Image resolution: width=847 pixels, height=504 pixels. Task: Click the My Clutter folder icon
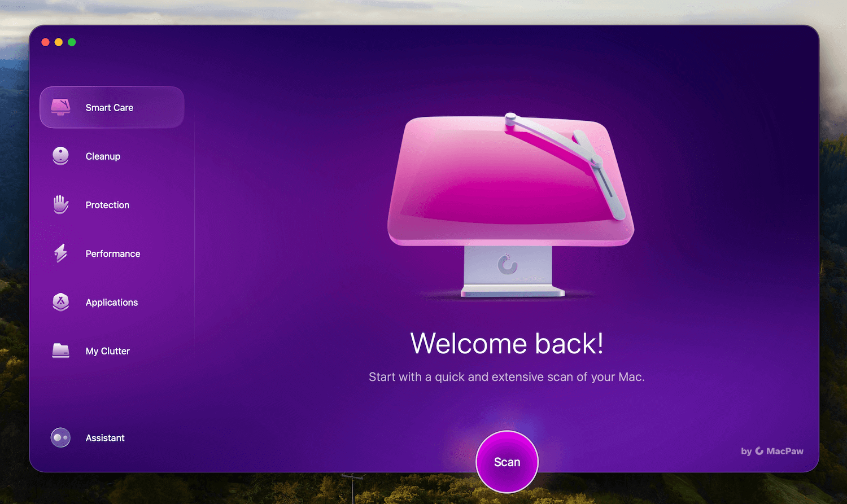pyautogui.click(x=60, y=350)
